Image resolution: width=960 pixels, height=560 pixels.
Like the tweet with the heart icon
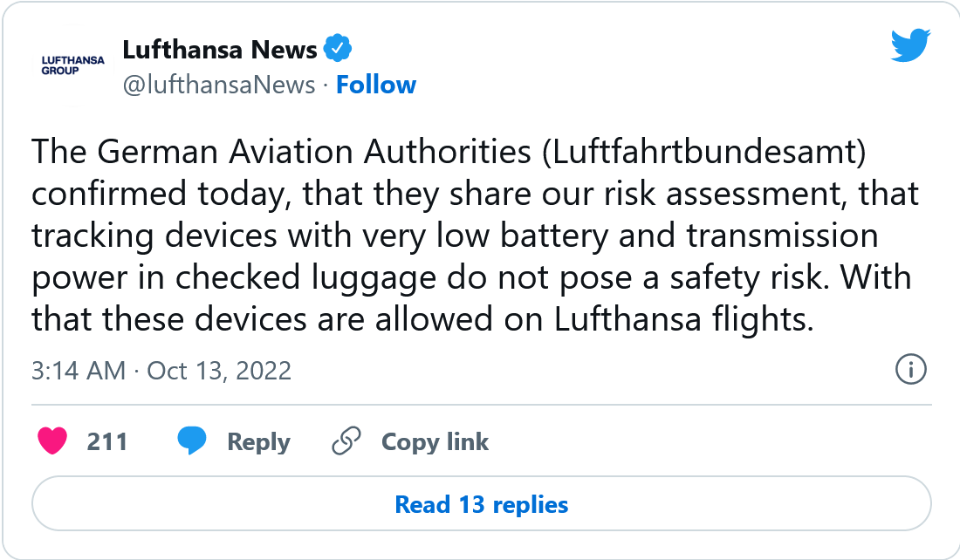click(x=53, y=441)
